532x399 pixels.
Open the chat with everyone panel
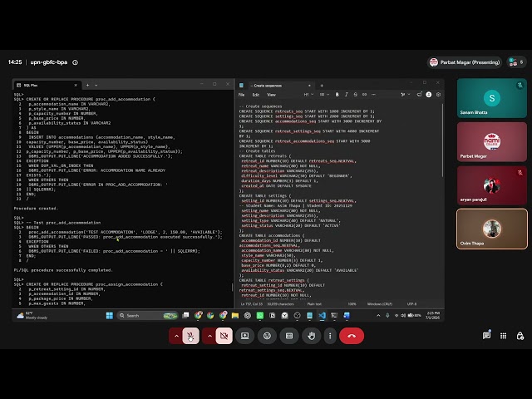pos(486,336)
